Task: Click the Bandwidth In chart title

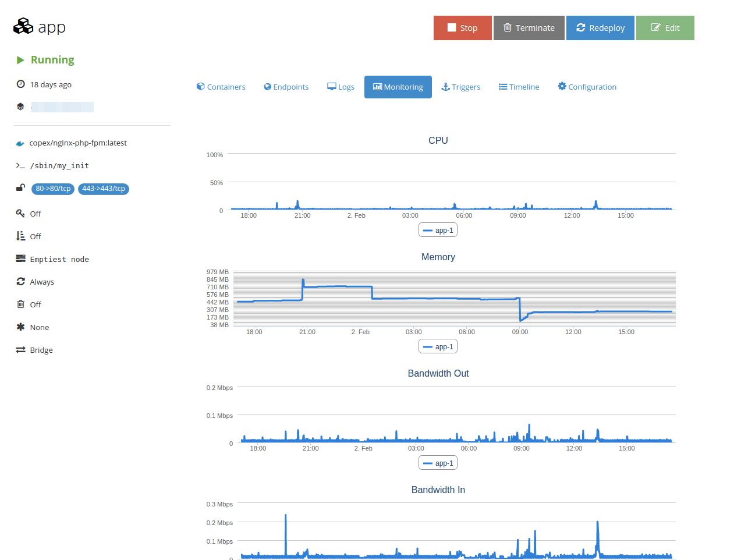Action: pyautogui.click(x=438, y=490)
